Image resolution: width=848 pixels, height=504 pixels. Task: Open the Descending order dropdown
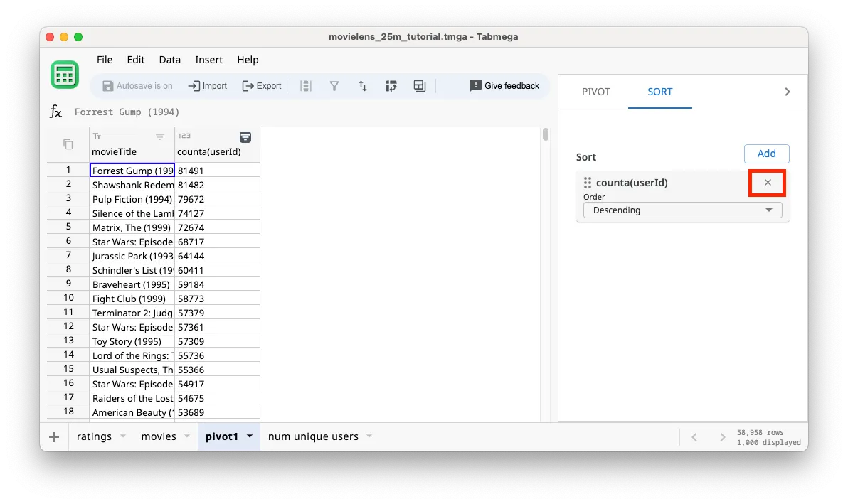[682, 210]
